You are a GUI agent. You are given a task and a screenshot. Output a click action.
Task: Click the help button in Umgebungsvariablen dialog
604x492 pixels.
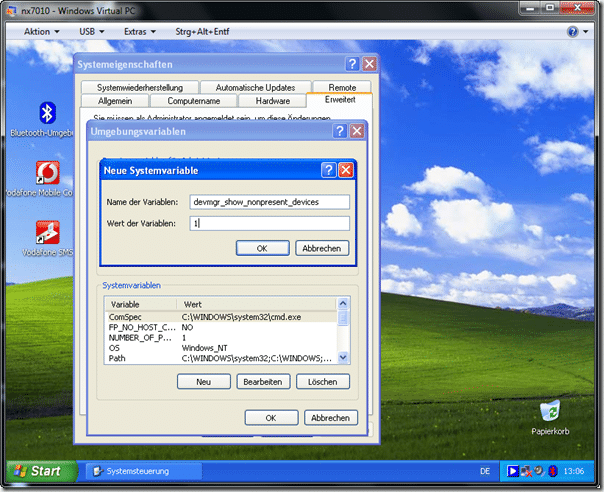click(340, 131)
